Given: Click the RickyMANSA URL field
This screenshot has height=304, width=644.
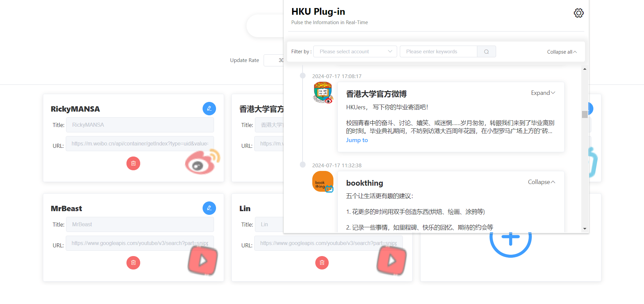Looking at the screenshot, I should coord(140,143).
